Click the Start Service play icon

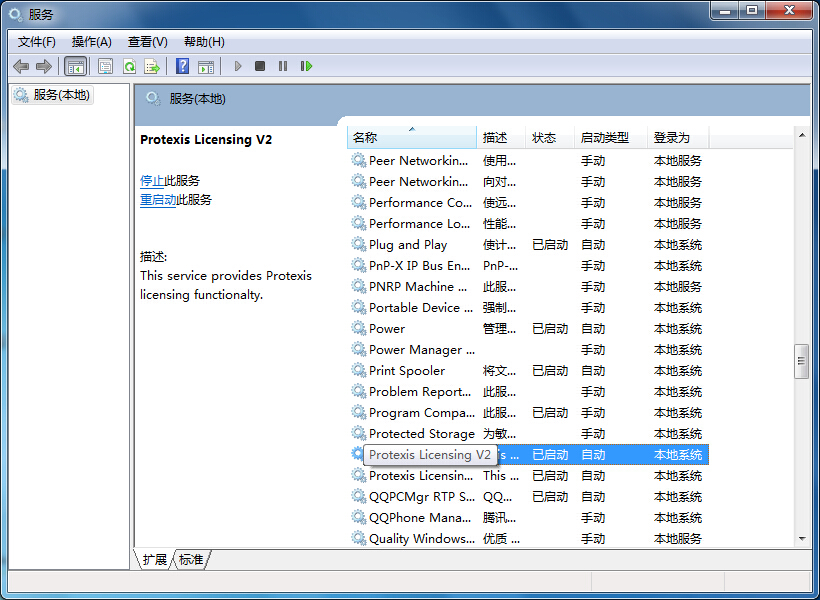(238, 66)
